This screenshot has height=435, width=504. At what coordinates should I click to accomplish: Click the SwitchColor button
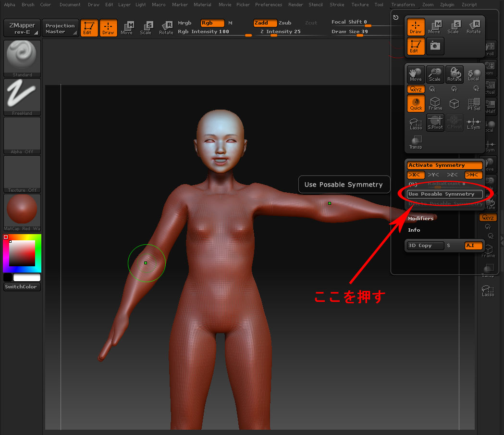[x=22, y=287]
